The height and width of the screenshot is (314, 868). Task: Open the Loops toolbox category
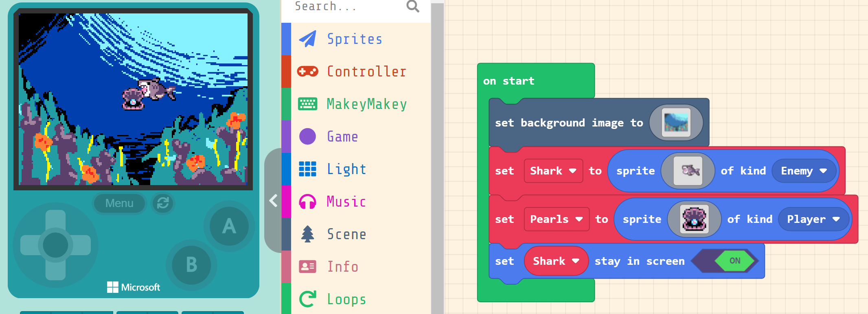pyautogui.click(x=346, y=299)
